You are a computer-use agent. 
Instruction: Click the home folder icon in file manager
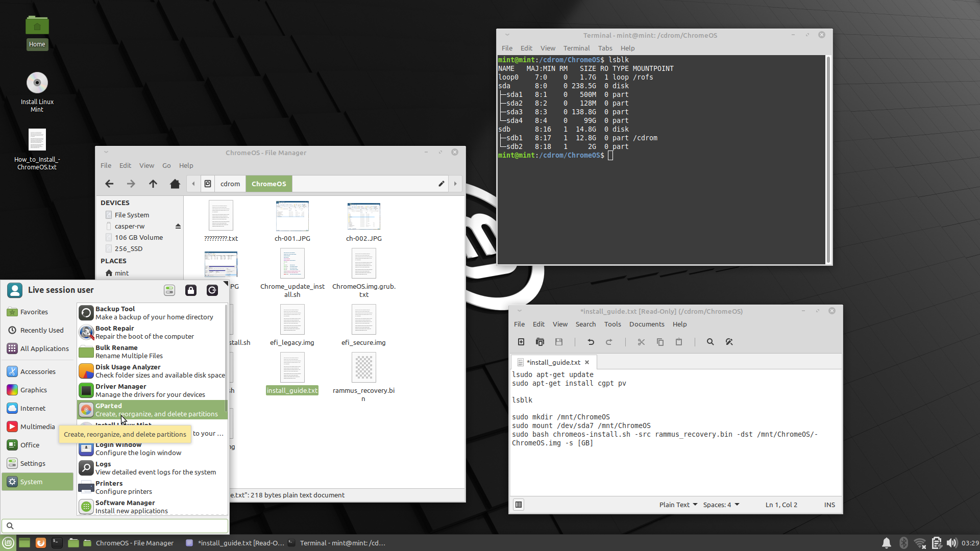[x=175, y=184]
